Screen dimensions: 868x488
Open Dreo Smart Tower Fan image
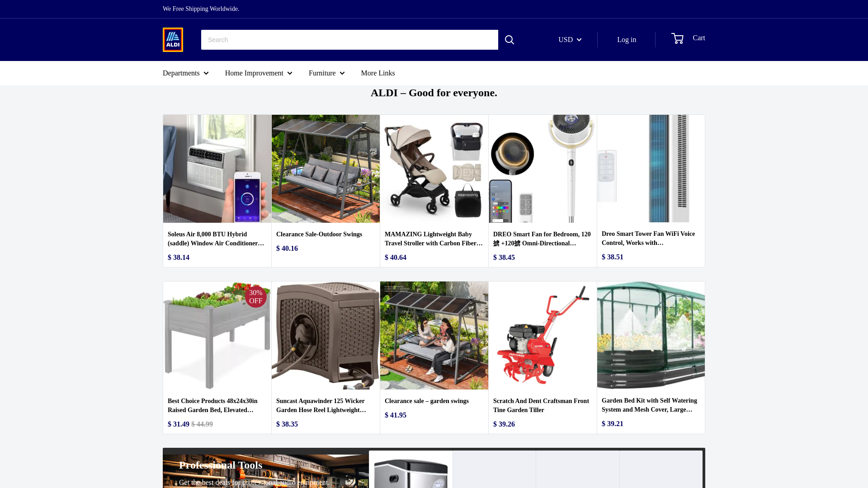point(651,169)
